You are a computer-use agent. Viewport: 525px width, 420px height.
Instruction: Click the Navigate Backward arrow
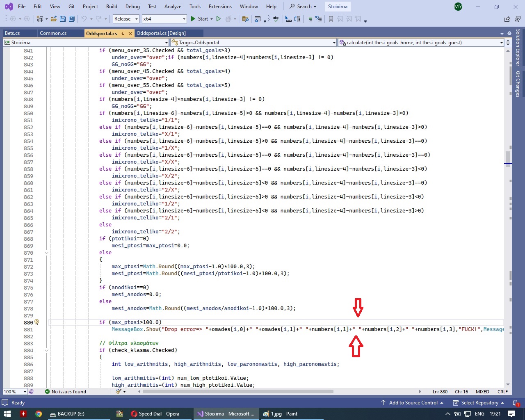pos(13,19)
